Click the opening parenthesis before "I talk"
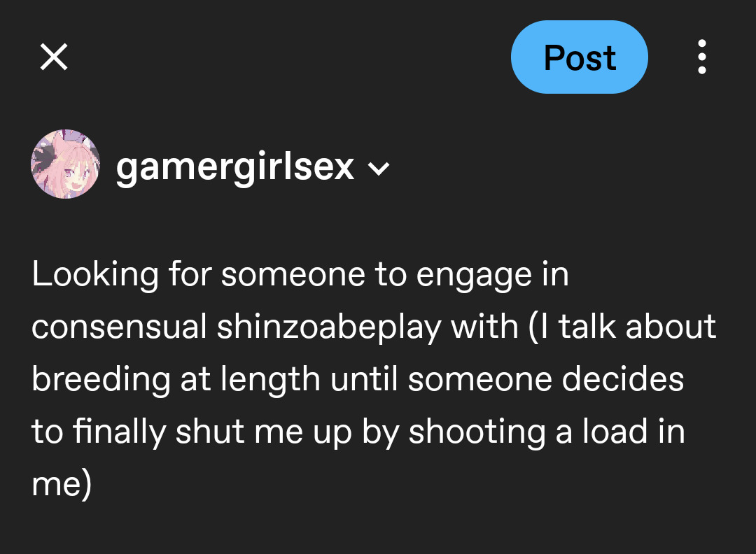756x554 pixels. 533,327
